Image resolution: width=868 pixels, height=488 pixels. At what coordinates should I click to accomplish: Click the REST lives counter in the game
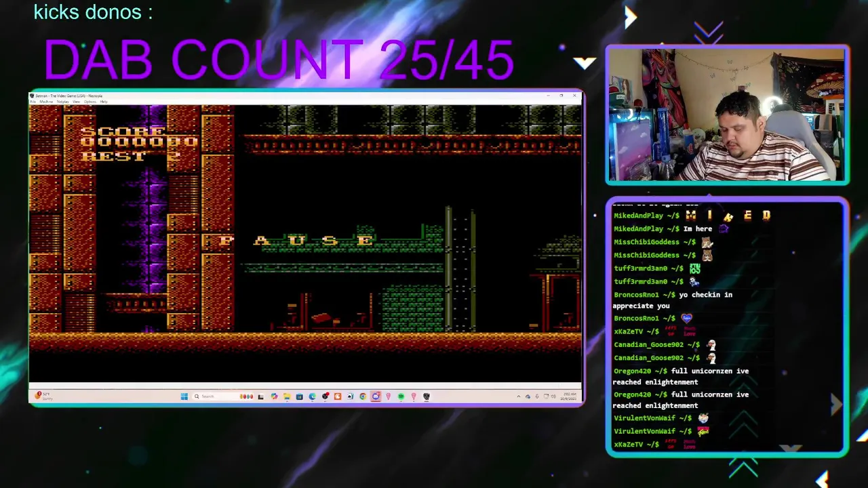pyautogui.click(x=130, y=156)
